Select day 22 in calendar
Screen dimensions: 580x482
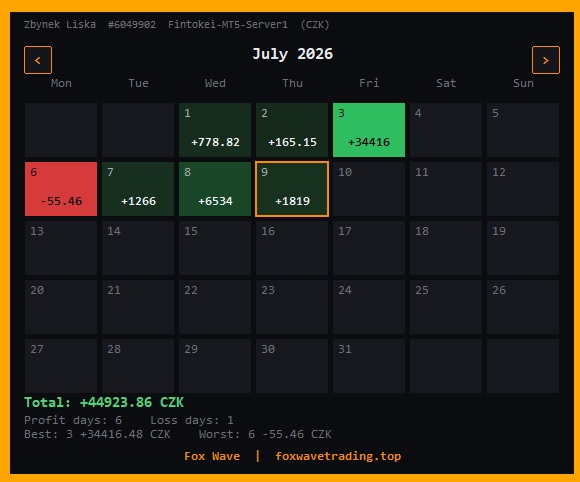pyautogui.click(x=215, y=307)
